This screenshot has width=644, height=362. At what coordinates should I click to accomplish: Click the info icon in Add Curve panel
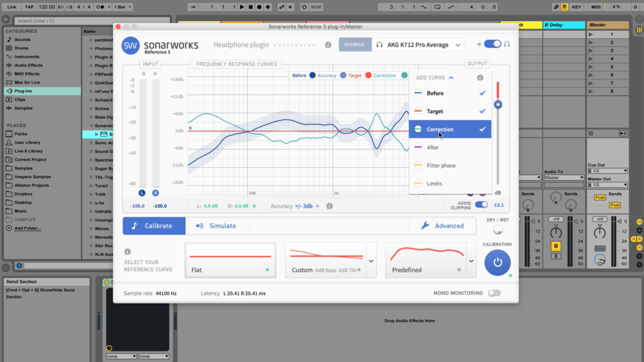pyautogui.click(x=480, y=78)
